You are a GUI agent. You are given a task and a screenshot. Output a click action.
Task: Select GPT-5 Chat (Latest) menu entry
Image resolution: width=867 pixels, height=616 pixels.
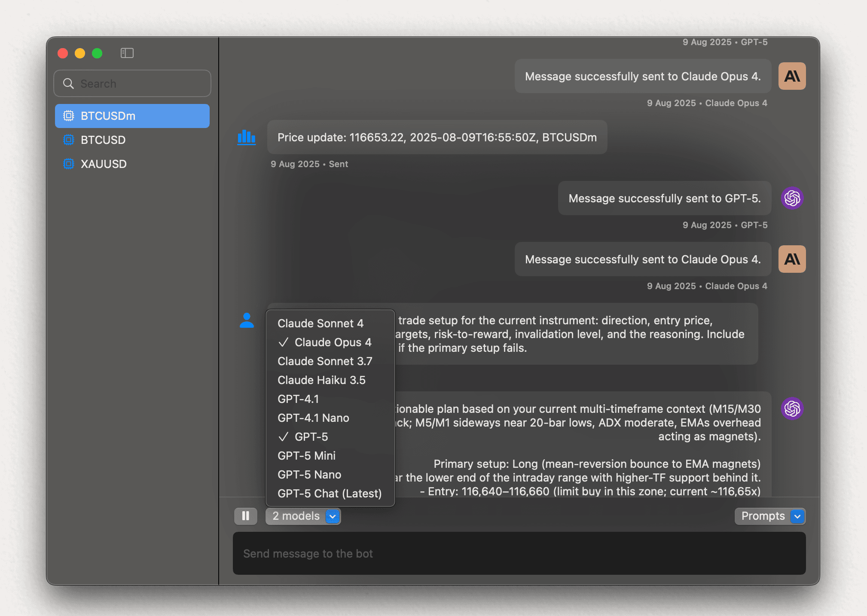[x=329, y=494]
